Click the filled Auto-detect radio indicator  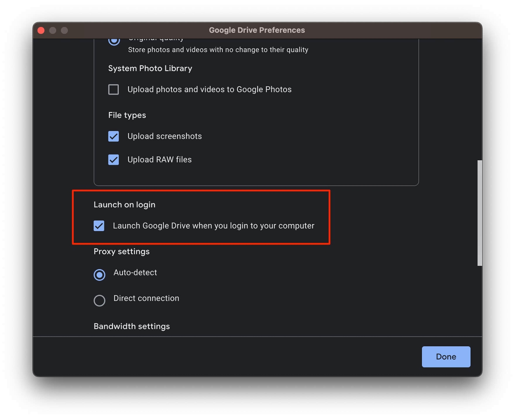[x=99, y=275]
